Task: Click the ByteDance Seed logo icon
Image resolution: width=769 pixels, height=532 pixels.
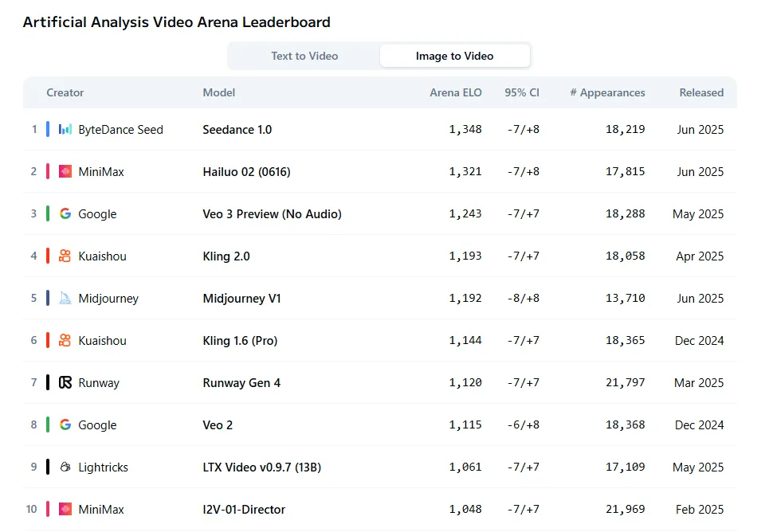Action: (65, 129)
